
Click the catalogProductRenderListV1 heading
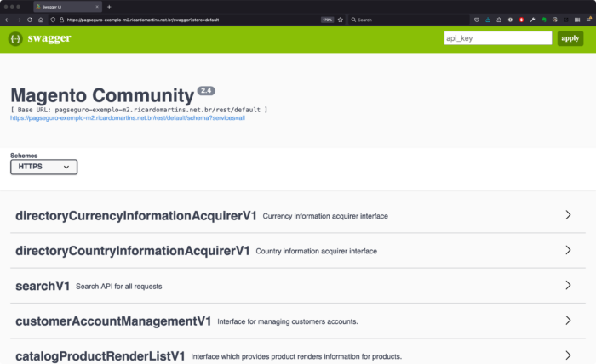(100, 356)
